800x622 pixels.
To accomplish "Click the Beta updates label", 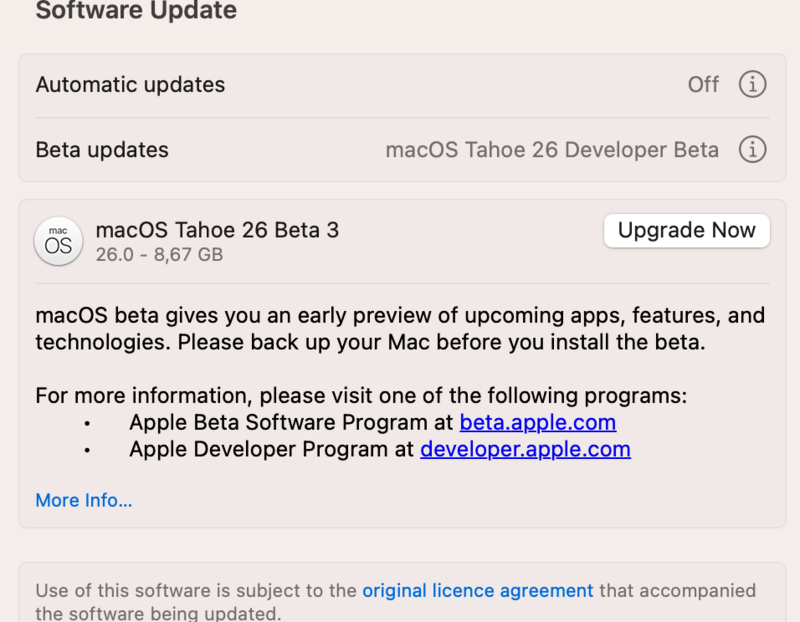I will (102, 150).
